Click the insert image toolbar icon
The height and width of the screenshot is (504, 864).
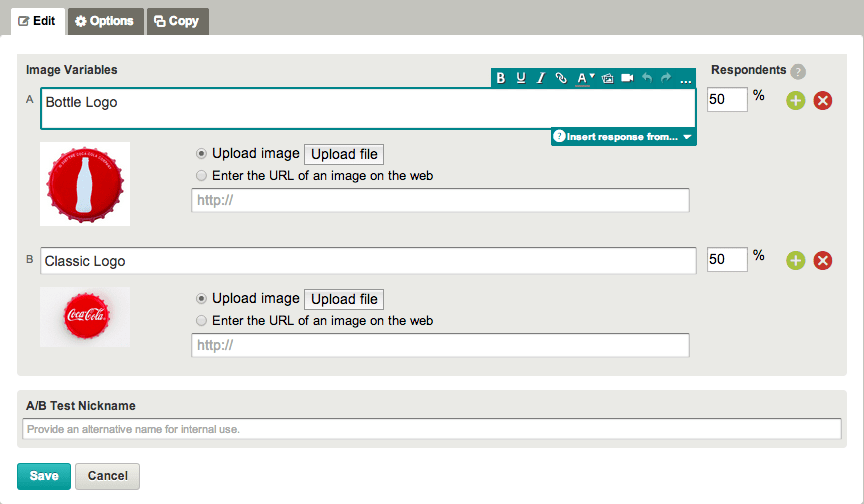click(607, 78)
